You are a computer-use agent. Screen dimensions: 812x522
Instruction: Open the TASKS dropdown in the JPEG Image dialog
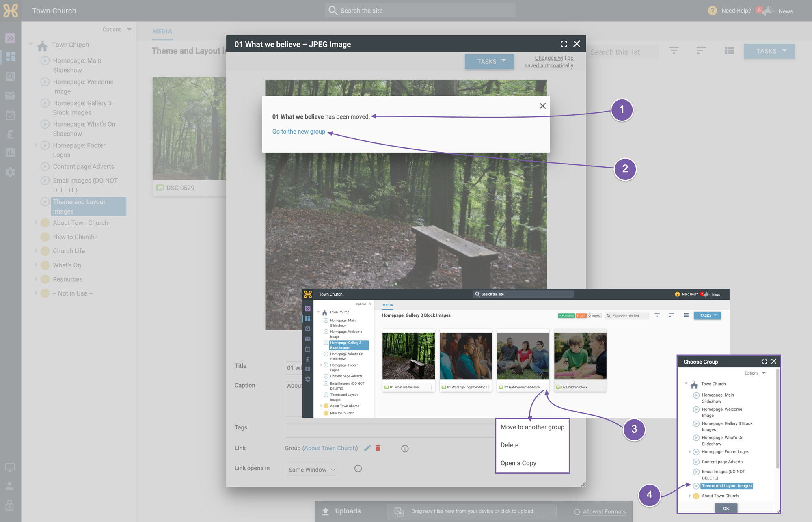click(489, 61)
